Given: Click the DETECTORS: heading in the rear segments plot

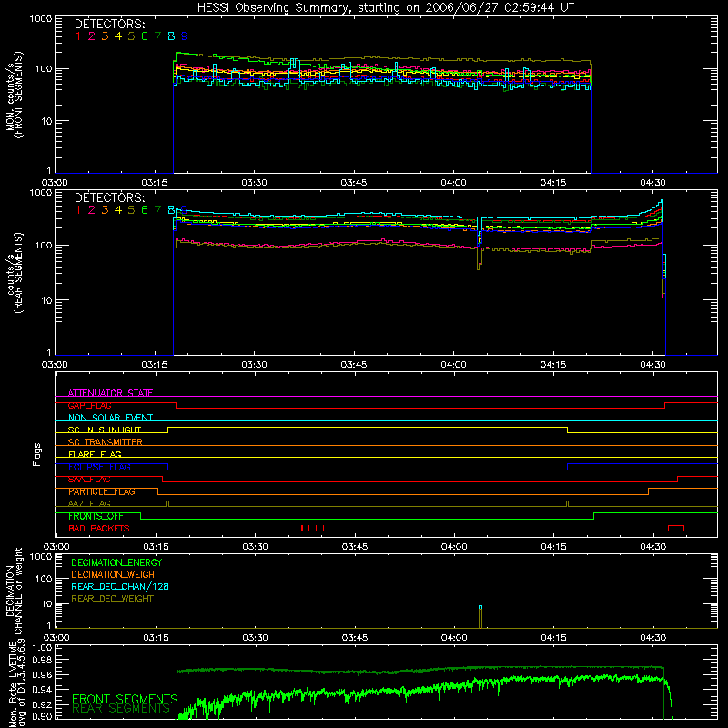Looking at the screenshot, I should (109, 197).
